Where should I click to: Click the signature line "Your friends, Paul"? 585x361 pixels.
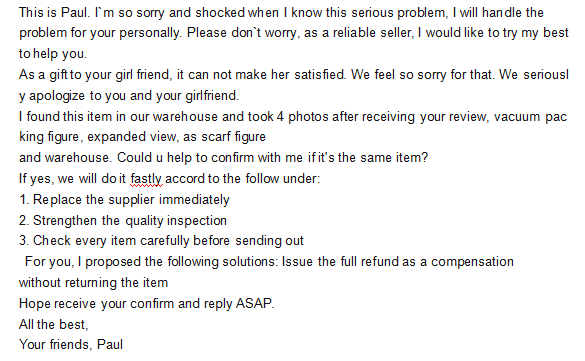(71, 345)
